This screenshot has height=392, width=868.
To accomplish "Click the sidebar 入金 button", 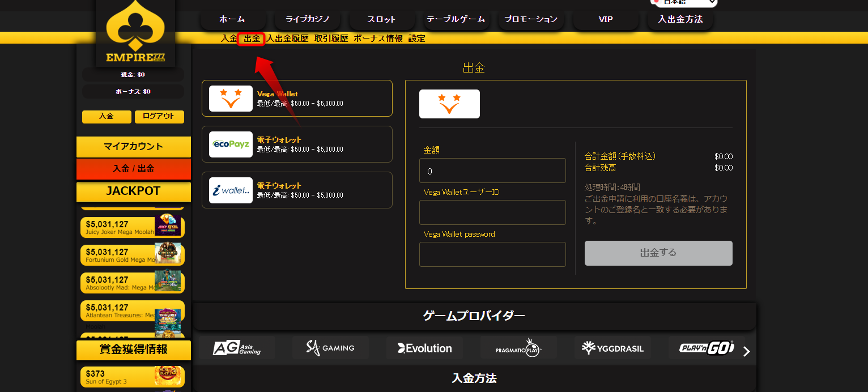I will coord(107,116).
